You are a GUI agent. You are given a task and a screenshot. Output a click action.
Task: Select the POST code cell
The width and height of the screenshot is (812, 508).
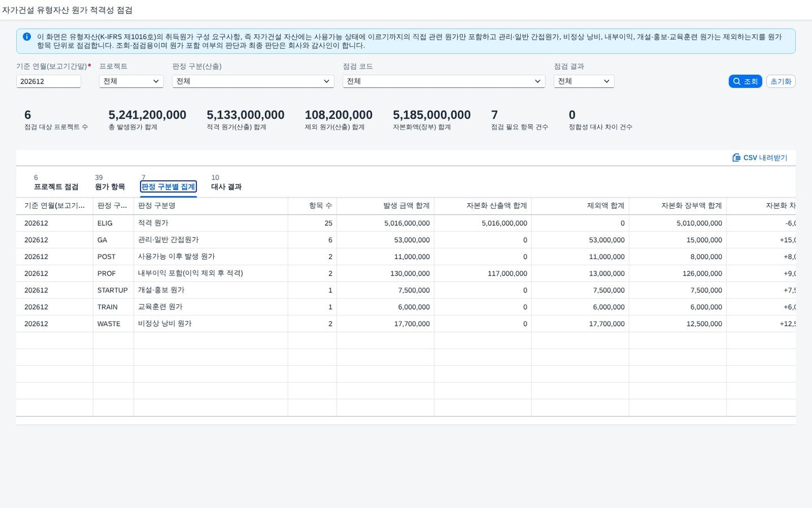pyautogui.click(x=113, y=257)
